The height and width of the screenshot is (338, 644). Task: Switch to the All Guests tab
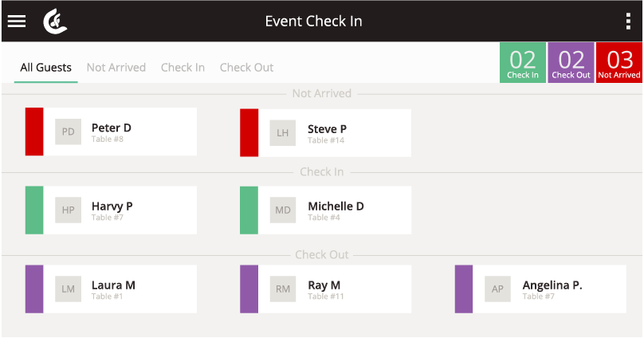click(45, 67)
